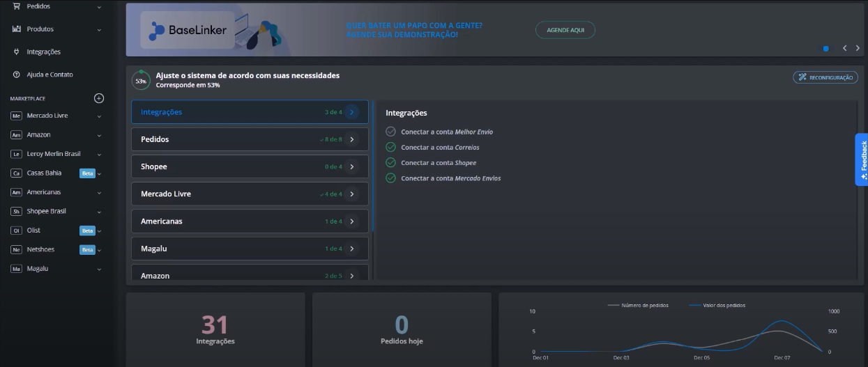Select Pedidos setup category

[x=250, y=139]
